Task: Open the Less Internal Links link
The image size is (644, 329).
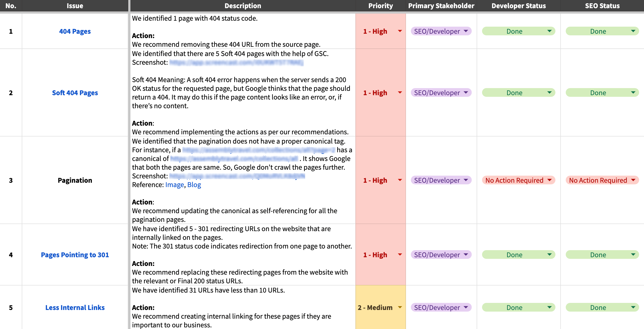Action: [x=75, y=308]
